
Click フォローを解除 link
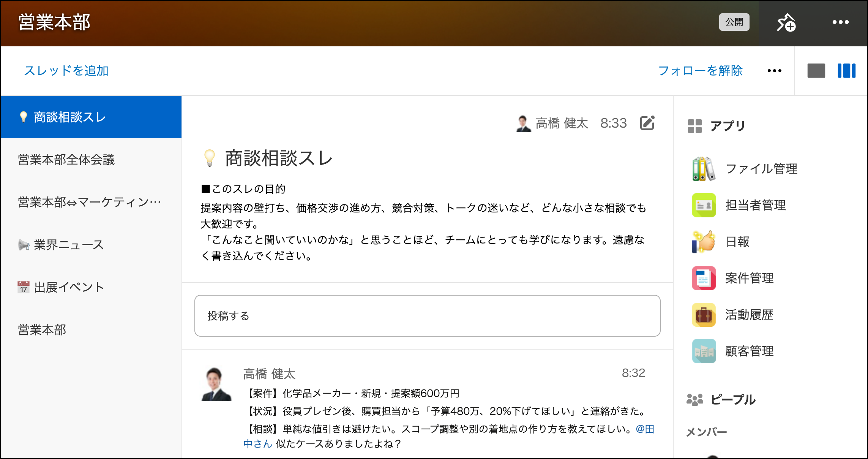click(700, 71)
